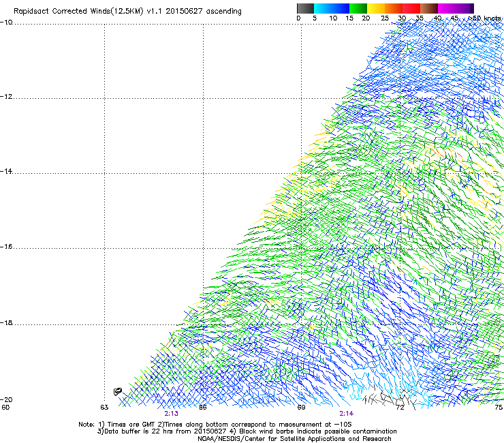Click the note line beginning "Note: 1) Times are GMT"
This screenshot has width=504, height=443.
(215, 425)
